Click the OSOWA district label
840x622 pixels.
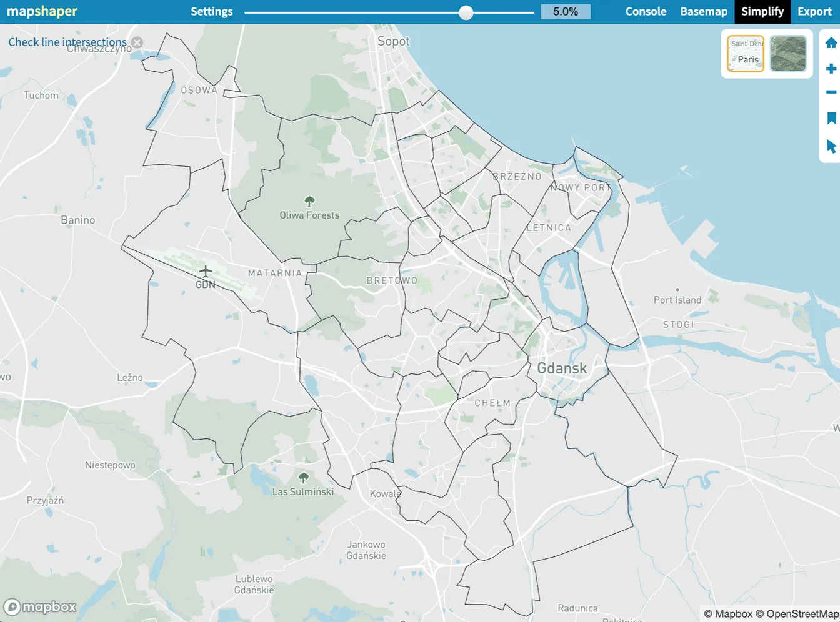click(199, 90)
